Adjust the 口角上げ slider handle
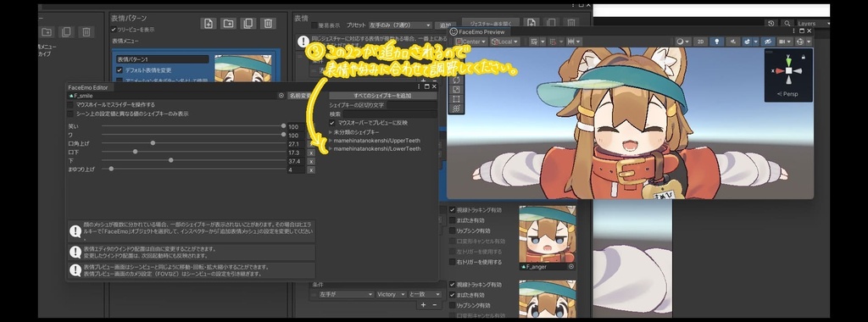Viewport: 868px width, 322px height. click(x=153, y=143)
